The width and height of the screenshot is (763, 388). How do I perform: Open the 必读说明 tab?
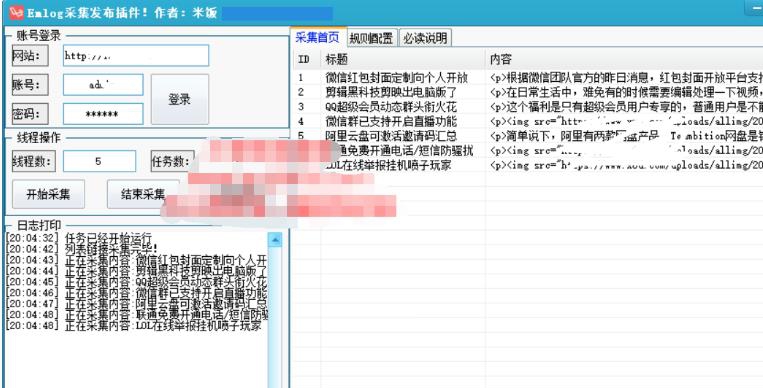click(425, 38)
